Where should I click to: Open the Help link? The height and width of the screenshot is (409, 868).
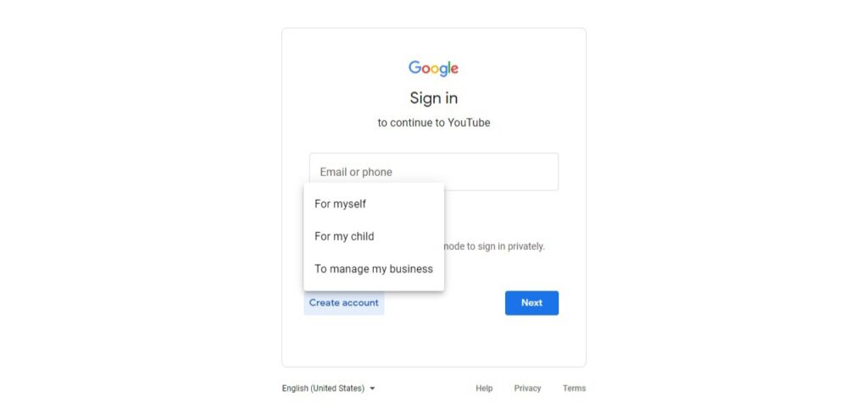click(x=484, y=388)
